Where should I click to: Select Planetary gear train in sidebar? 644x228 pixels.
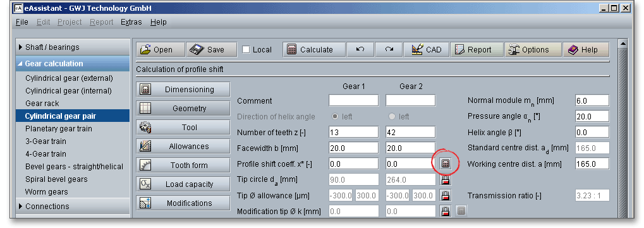pos(59,129)
